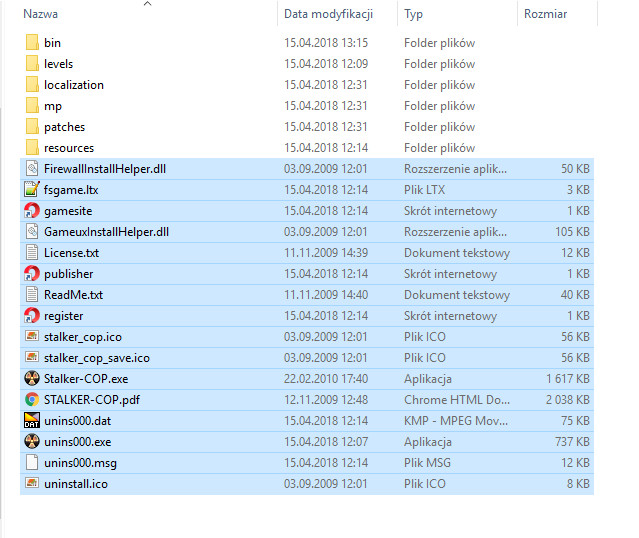Click the 2 038 KB size cell
The width and height of the screenshot is (639, 538).
click(568, 400)
